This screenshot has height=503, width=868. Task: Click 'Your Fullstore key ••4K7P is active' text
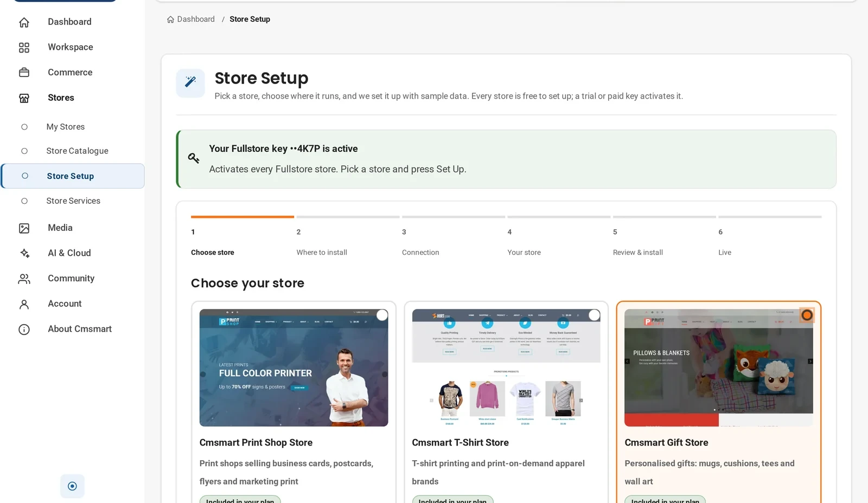(283, 149)
